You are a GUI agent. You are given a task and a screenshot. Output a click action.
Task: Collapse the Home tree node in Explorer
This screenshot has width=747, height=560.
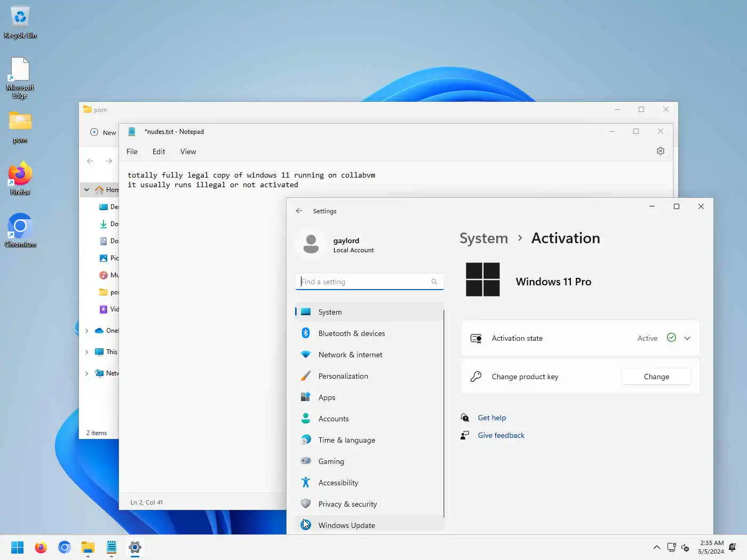coord(87,190)
